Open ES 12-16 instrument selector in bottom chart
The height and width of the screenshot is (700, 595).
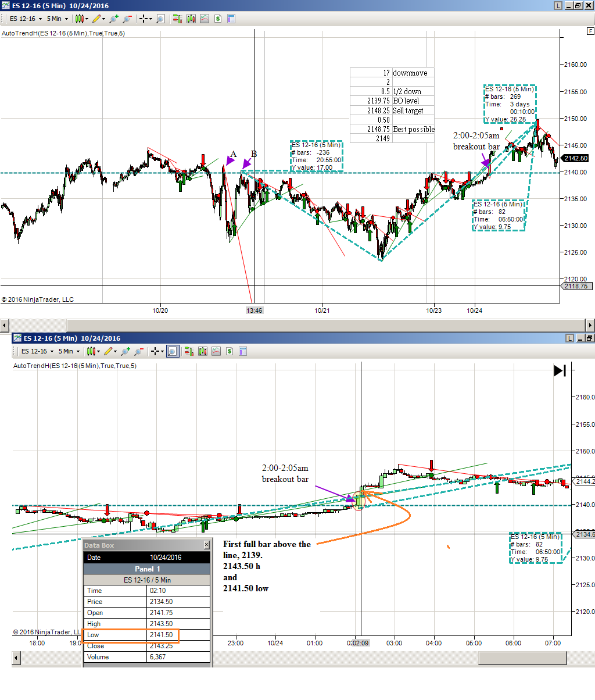point(37,351)
